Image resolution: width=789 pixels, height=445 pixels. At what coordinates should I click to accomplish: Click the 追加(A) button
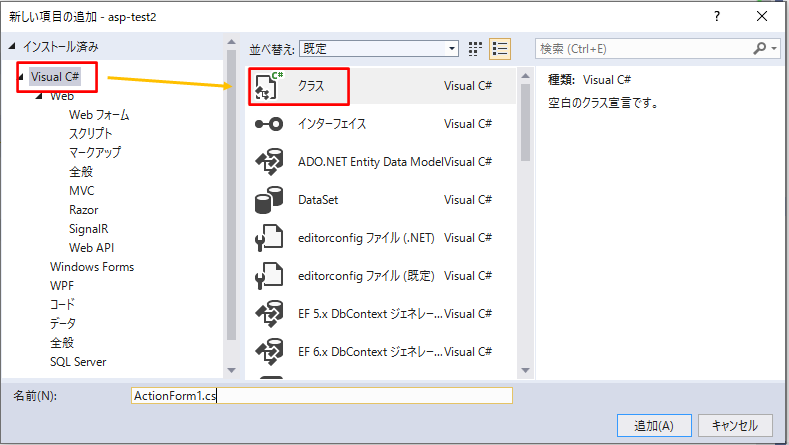coord(654,426)
